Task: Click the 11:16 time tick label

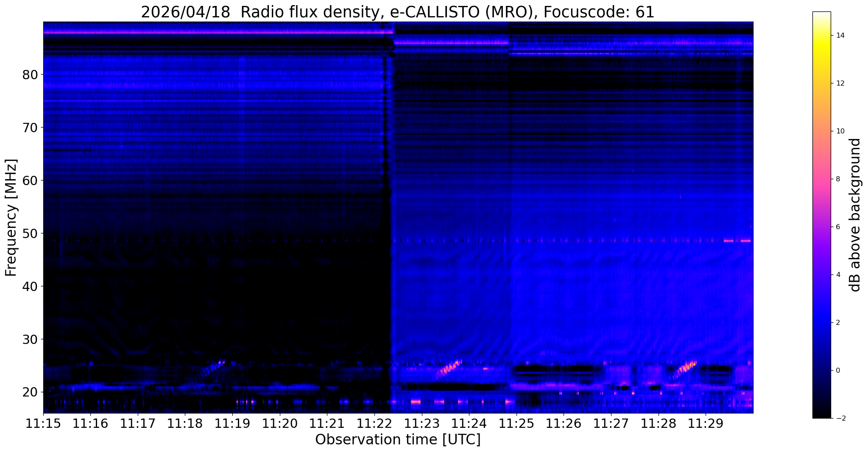Action: [90, 424]
